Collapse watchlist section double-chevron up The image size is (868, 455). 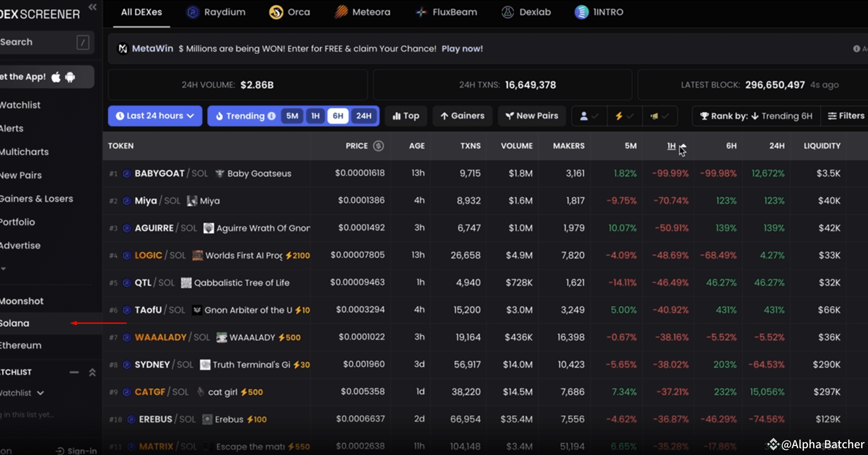[x=92, y=372]
